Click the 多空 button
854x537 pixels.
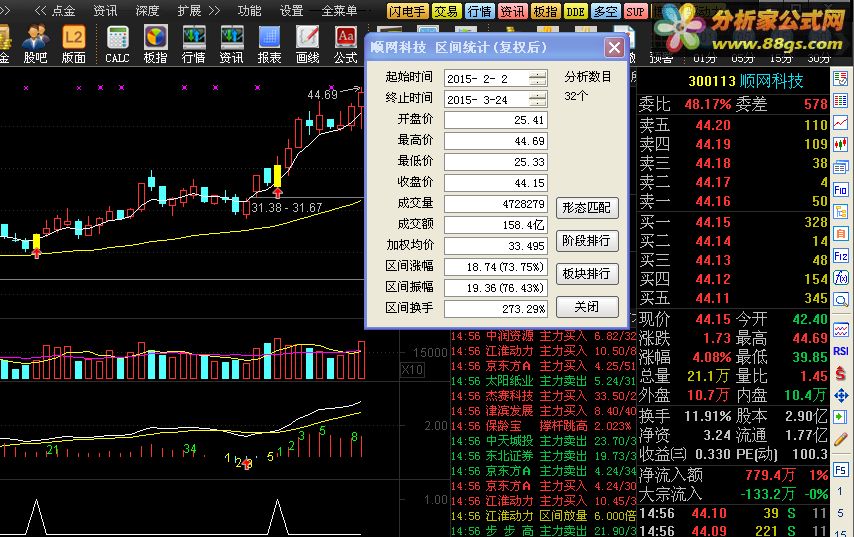(605, 11)
